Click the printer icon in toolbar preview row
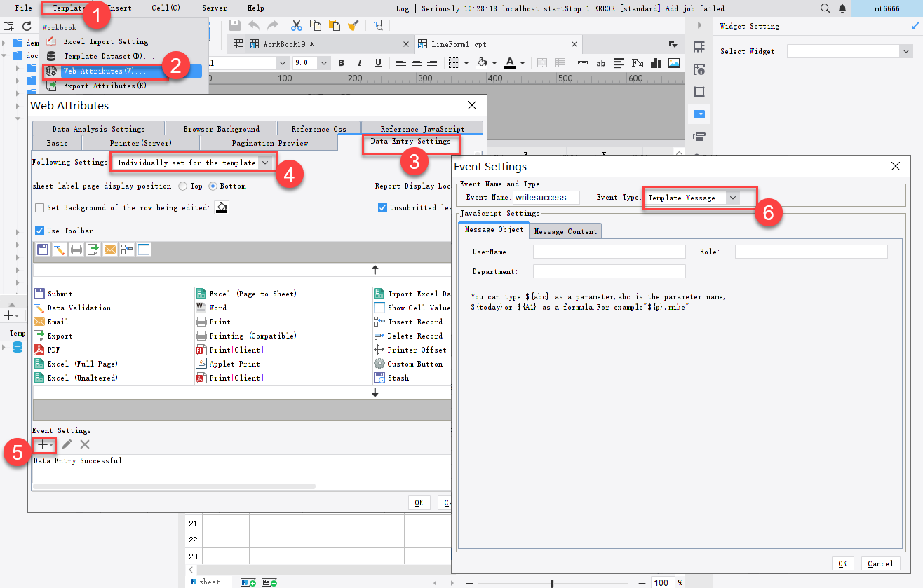Image resolution: width=923 pixels, height=588 pixels. click(76, 249)
